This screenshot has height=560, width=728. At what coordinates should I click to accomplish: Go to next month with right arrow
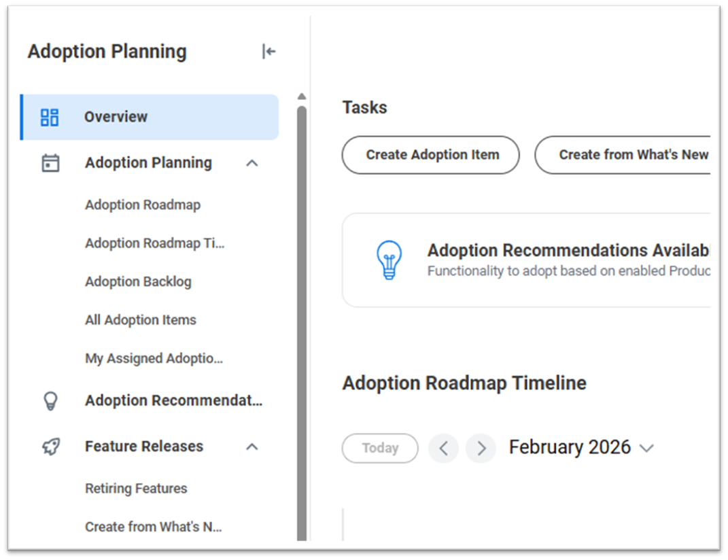click(x=481, y=449)
